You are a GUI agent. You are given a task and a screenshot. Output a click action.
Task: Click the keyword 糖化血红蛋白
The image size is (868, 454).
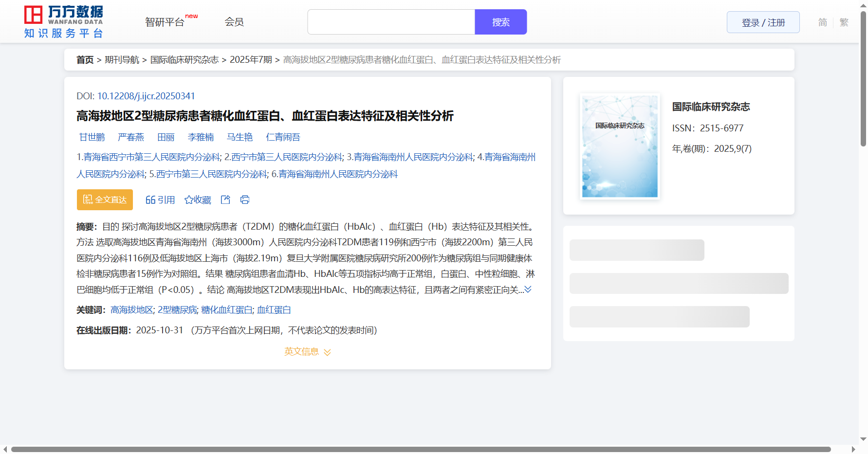(x=227, y=310)
